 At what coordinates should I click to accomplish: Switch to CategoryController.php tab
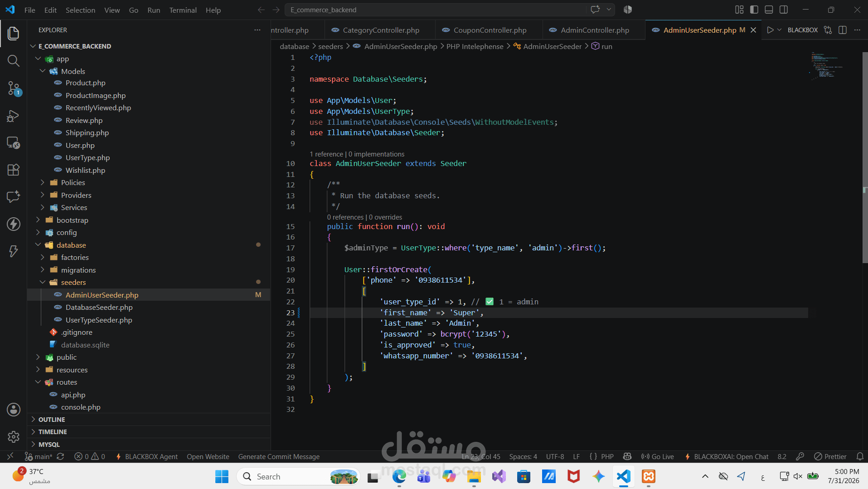pos(380,30)
